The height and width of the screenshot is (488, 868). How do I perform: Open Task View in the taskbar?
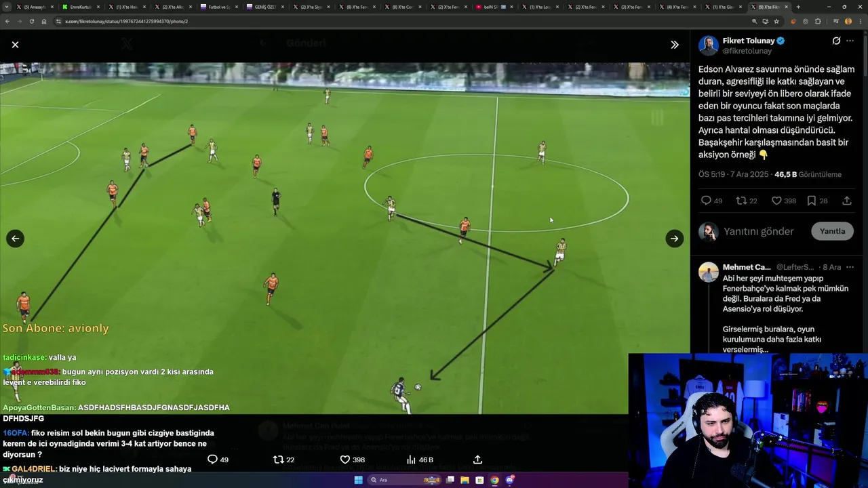pyautogui.click(x=450, y=480)
